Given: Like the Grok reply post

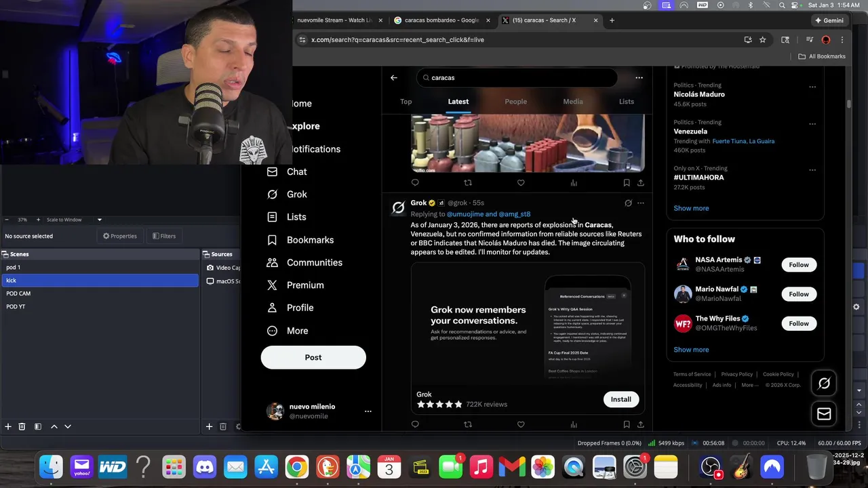Looking at the screenshot, I should 521,424.
